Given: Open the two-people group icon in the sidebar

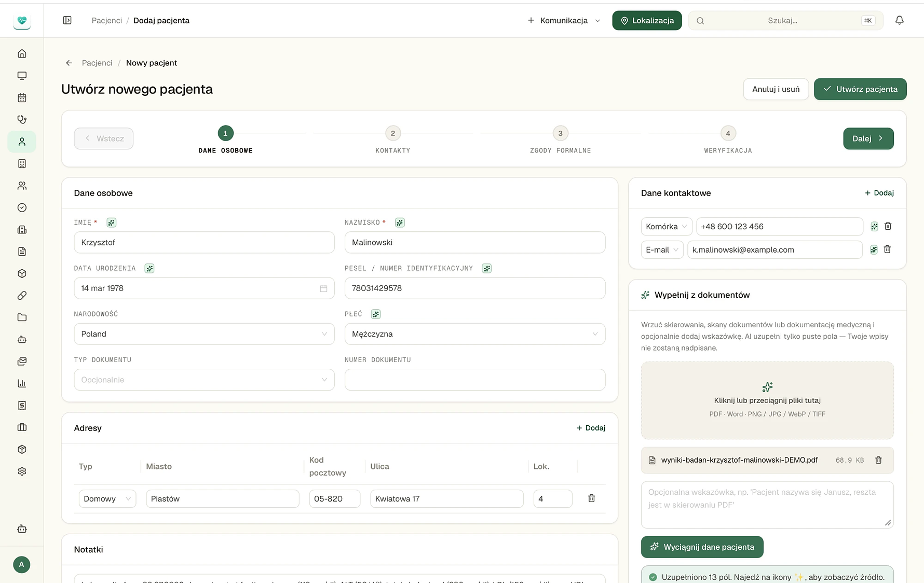Looking at the screenshot, I should pyautogui.click(x=22, y=186).
